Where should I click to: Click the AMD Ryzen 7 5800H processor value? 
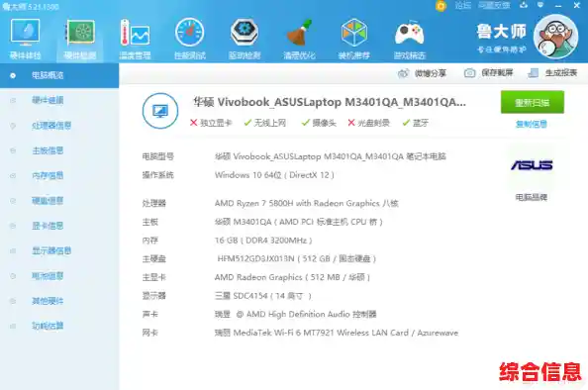[307, 203]
